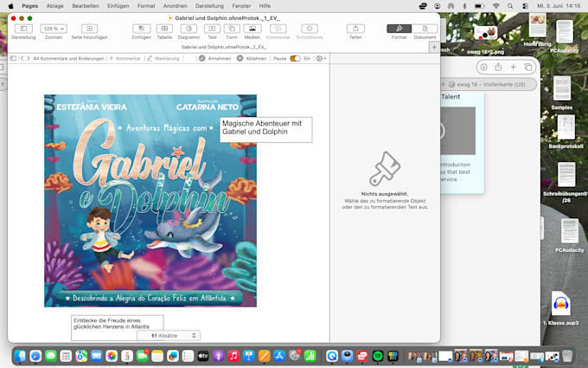
Task: Switch to the Format inspector tab
Action: 399,29
